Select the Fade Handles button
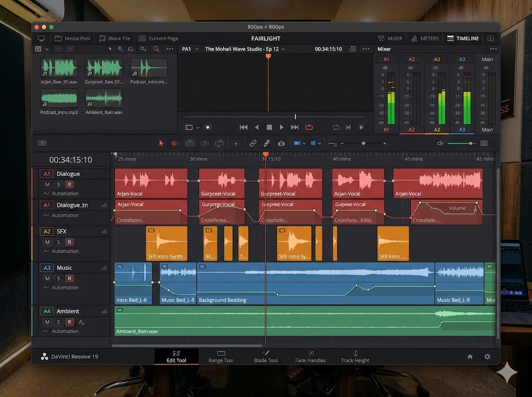The width and height of the screenshot is (532, 397). tap(311, 357)
